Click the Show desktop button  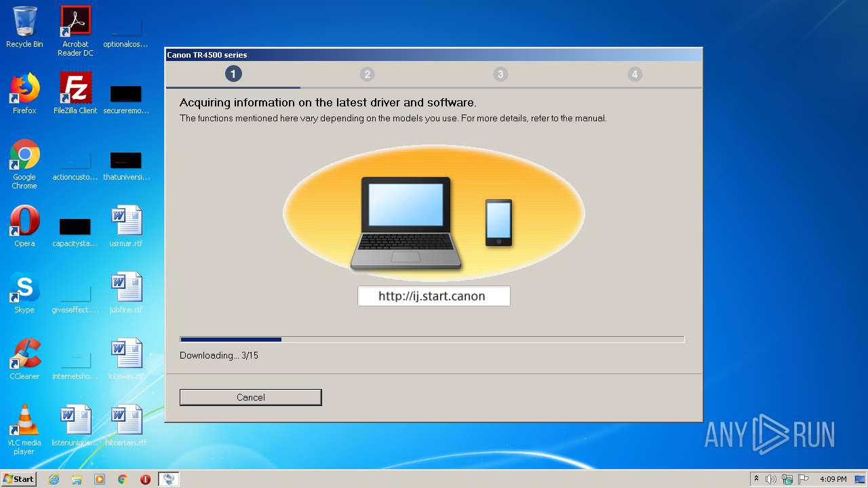(x=861, y=479)
